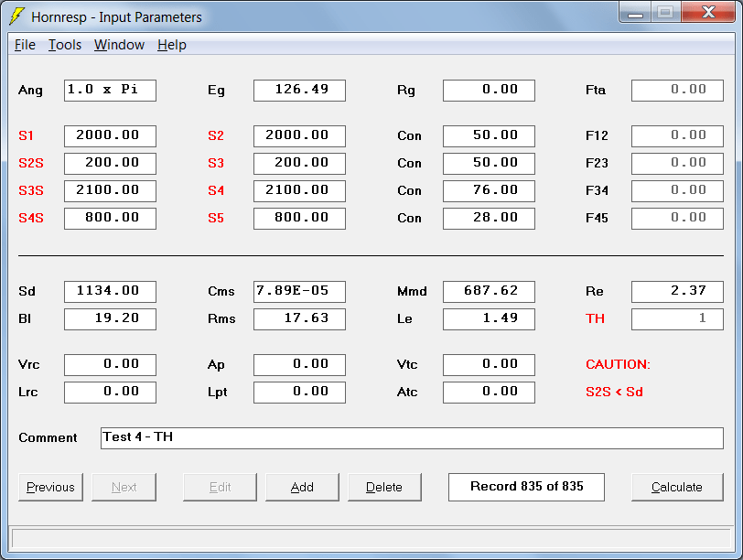Click the red TH label
The height and width of the screenshot is (560, 743).
coord(595,318)
